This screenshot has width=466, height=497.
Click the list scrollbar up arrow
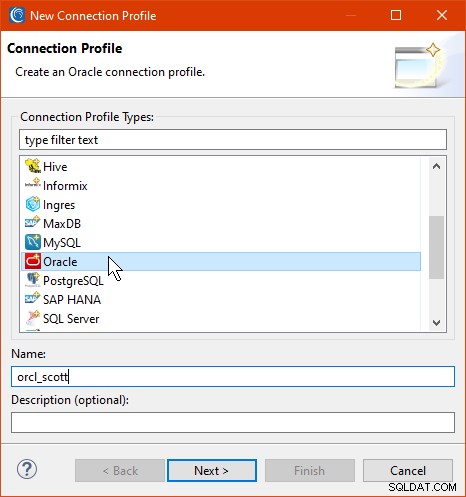point(436,166)
